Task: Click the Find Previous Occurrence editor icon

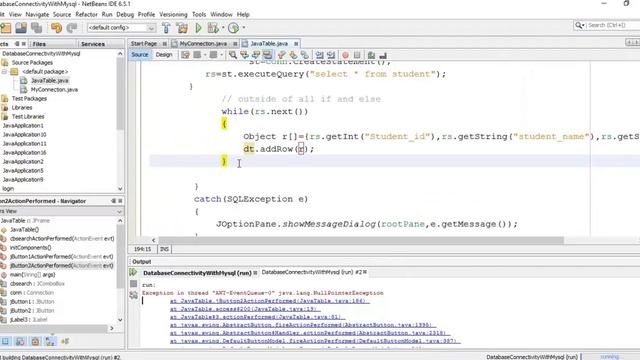Action: pos(244,55)
